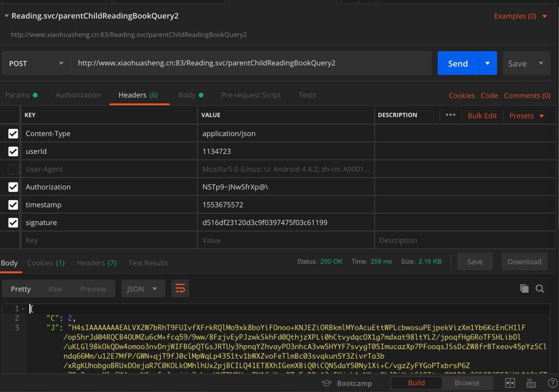Viewport: 559px width, 392px height.
Task: Open Bootcamp from status bar
Action: (x=347, y=383)
